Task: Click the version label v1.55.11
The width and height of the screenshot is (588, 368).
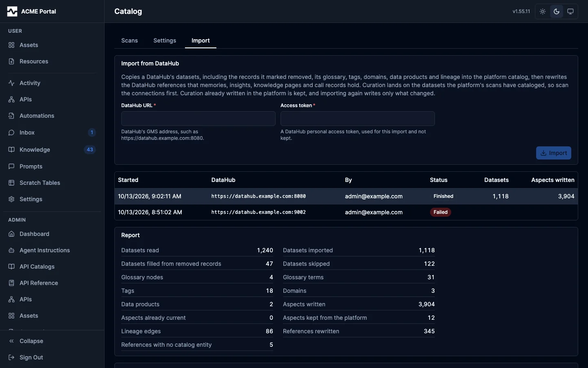Action: (x=521, y=11)
